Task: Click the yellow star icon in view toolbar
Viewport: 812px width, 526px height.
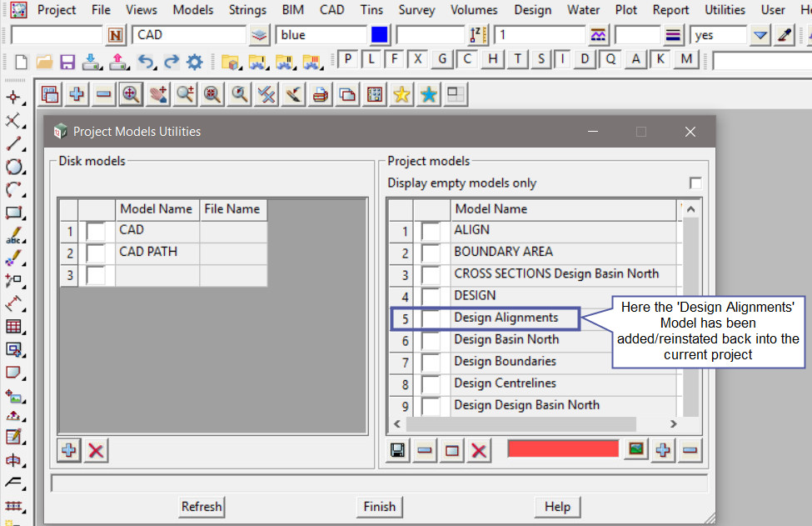Action: tap(401, 95)
